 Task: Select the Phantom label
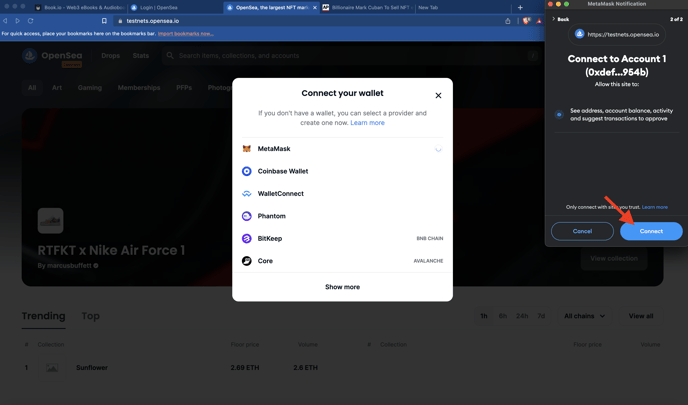(271, 216)
